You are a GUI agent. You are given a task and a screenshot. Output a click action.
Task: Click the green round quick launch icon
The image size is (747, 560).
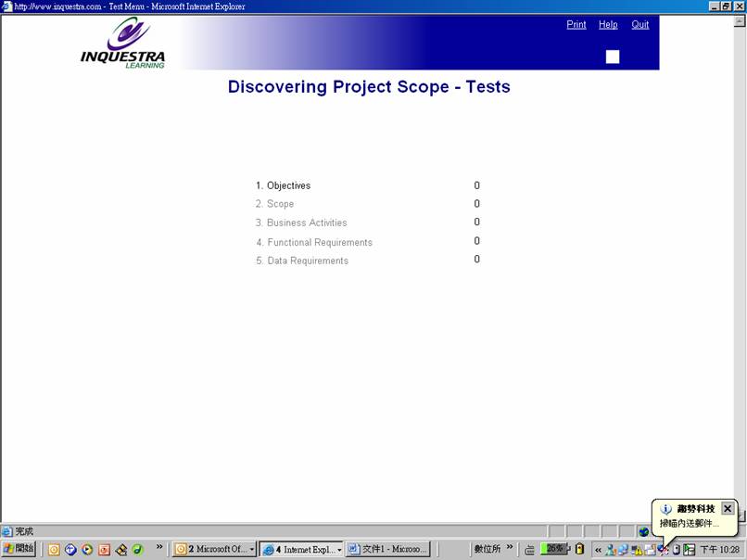[137, 549]
